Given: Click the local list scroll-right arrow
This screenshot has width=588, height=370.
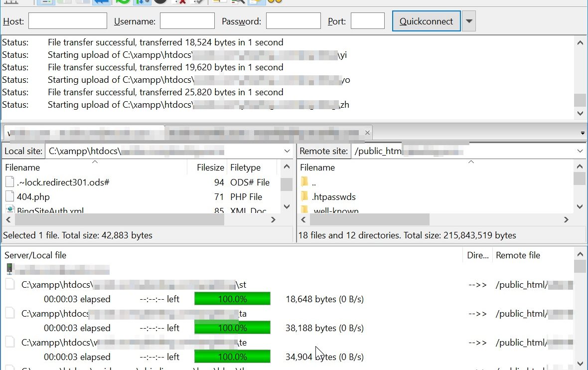Looking at the screenshot, I should [x=273, y=219].
